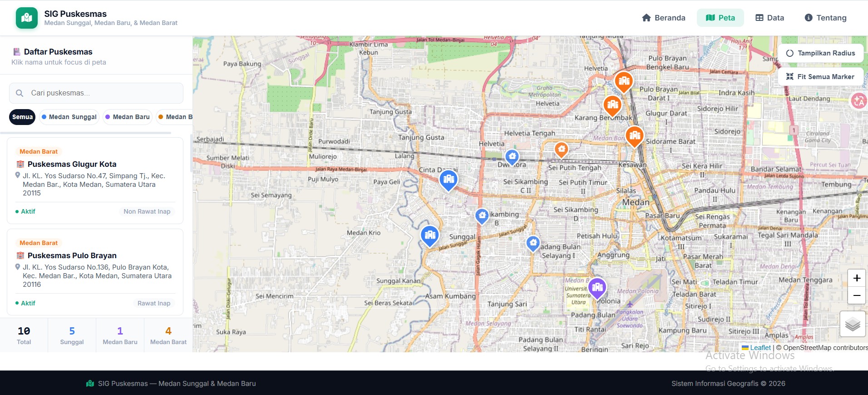Open the Beranda home page
The width and height of the screenshot is (868, 395).
663,18
